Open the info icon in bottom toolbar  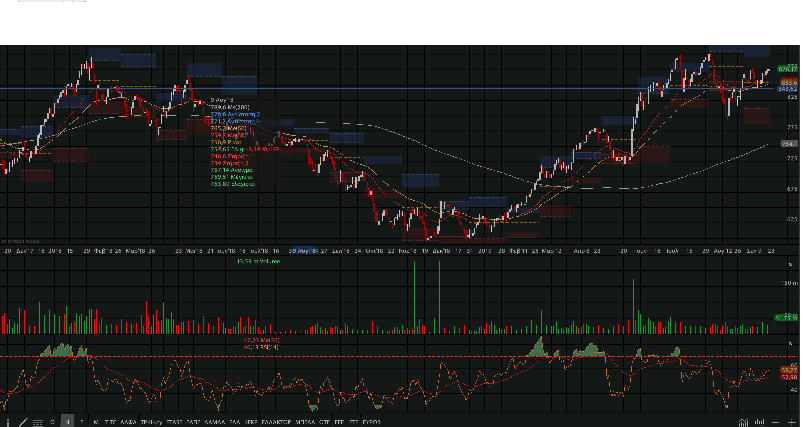coord(8,422)
